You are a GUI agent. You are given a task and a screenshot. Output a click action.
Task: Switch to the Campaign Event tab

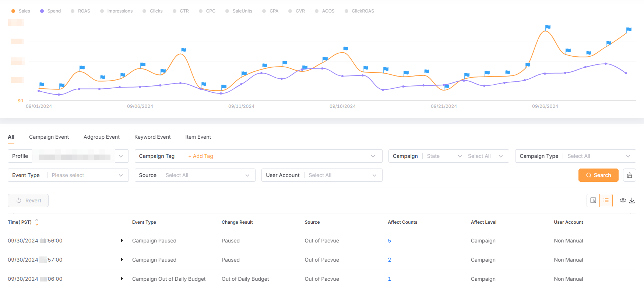(x=49, y=137)
